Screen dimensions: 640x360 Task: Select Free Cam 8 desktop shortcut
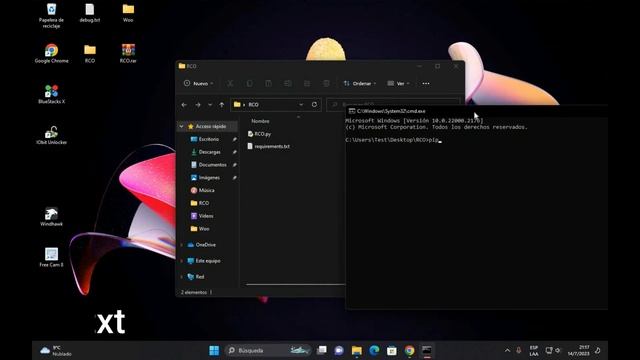pos(51,257)
